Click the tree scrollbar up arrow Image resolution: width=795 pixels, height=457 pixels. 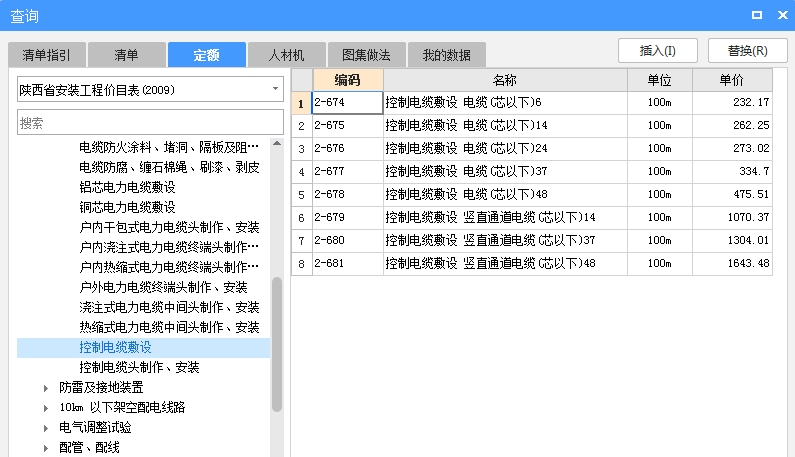277,144
